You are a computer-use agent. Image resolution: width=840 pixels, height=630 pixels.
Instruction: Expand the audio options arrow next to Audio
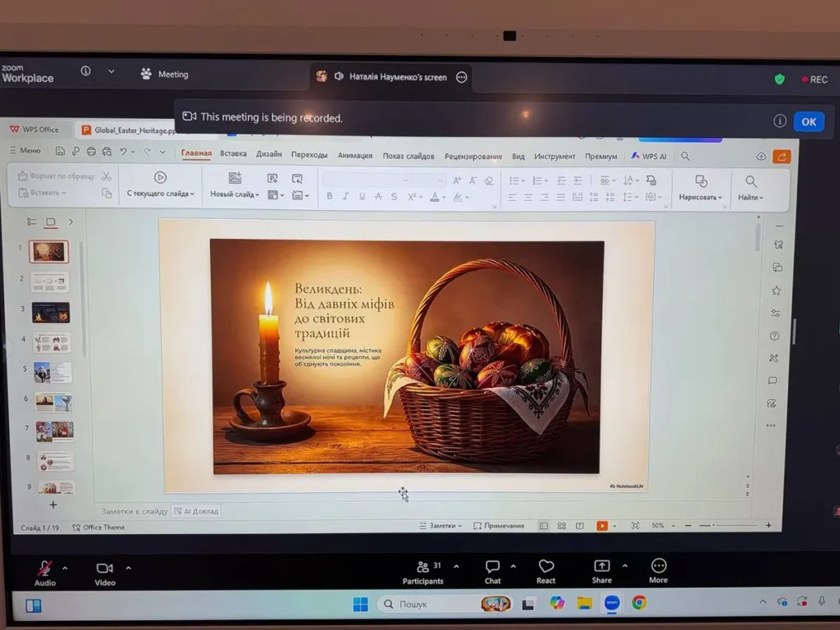tap(65, 568)
